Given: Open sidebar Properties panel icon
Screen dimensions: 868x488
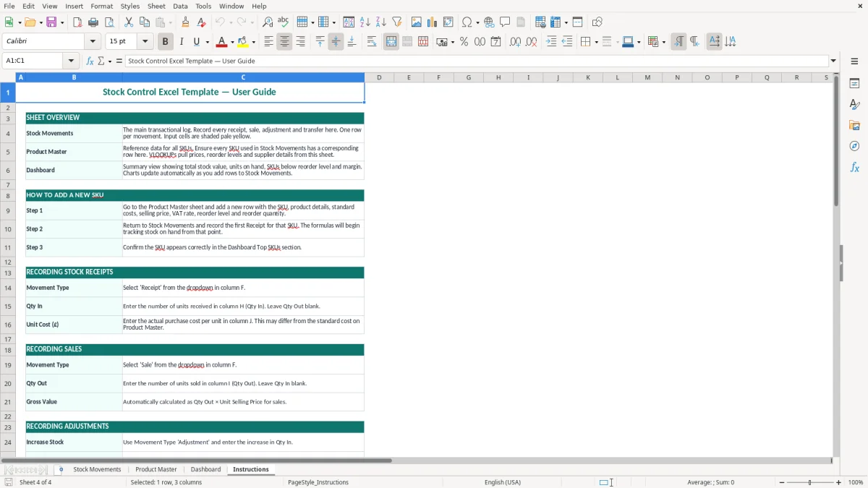Looking at the screenshot, I should coord(854,83).
